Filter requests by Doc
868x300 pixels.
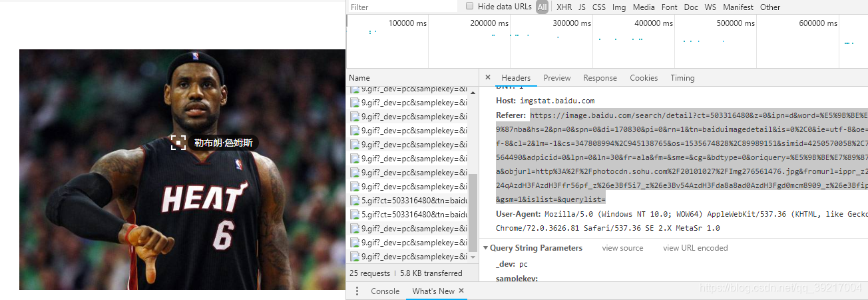(691, 7)
